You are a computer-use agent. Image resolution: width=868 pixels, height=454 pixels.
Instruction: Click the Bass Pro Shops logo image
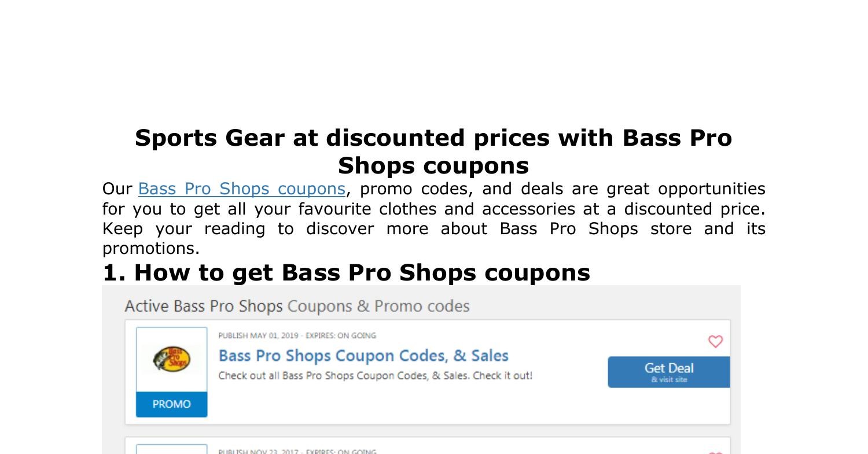171,359
